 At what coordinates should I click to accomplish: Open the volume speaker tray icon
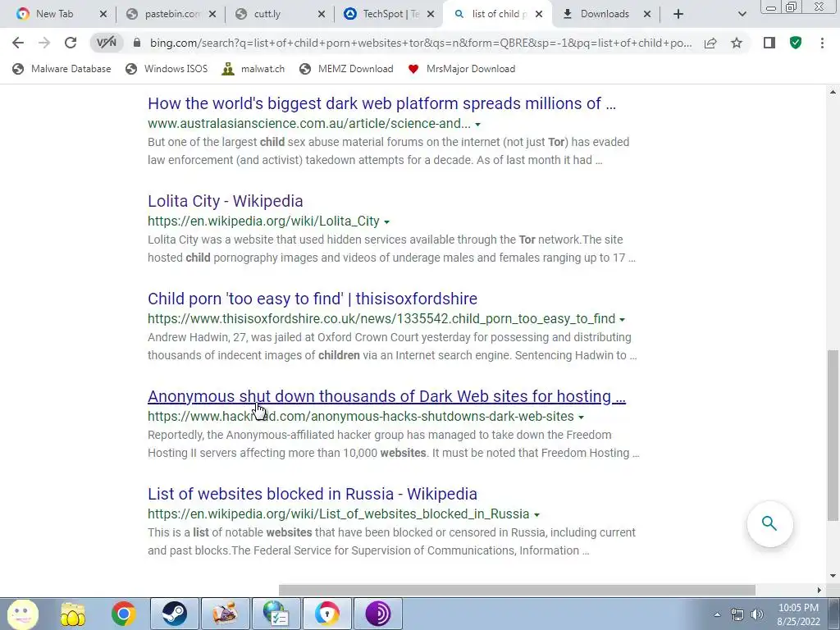[757, 614]
